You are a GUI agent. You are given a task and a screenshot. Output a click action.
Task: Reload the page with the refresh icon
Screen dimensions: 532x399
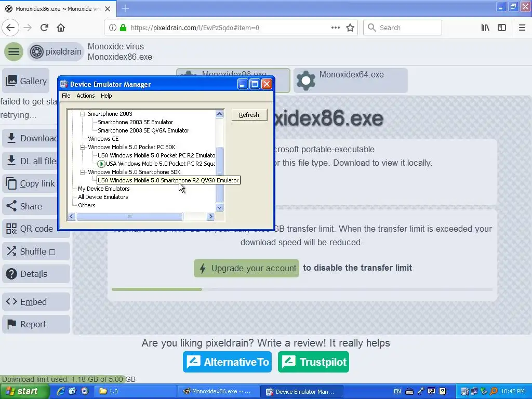[x=44, y=28]
